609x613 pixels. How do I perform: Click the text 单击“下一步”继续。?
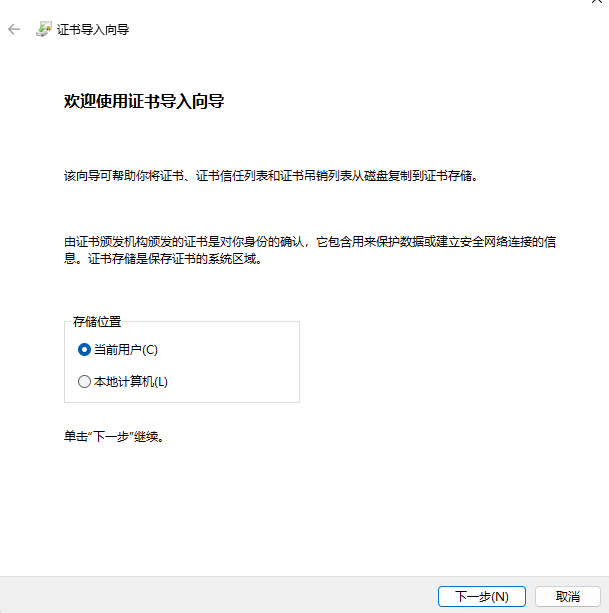(x=114, y=436)
